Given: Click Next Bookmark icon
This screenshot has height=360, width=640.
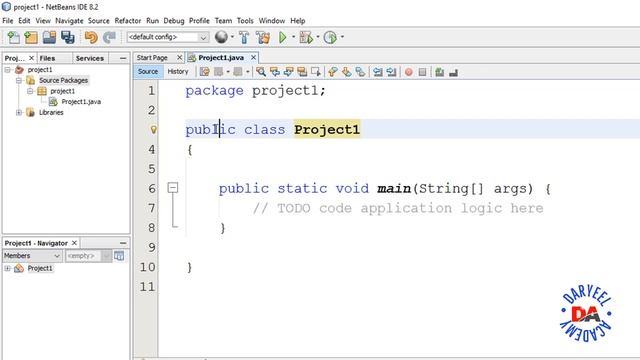Looking at the screenshot, I should 347,72.
